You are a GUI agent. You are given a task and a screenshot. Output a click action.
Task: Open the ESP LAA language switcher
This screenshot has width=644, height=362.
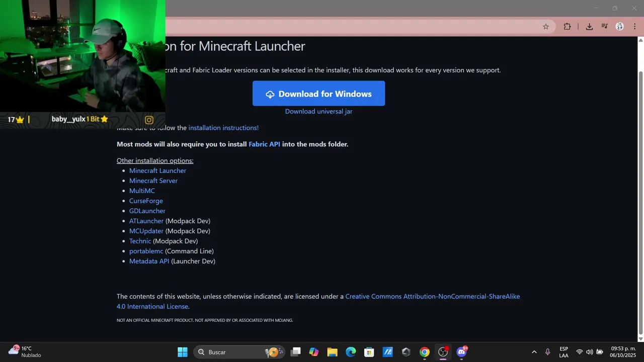point(564,352)
